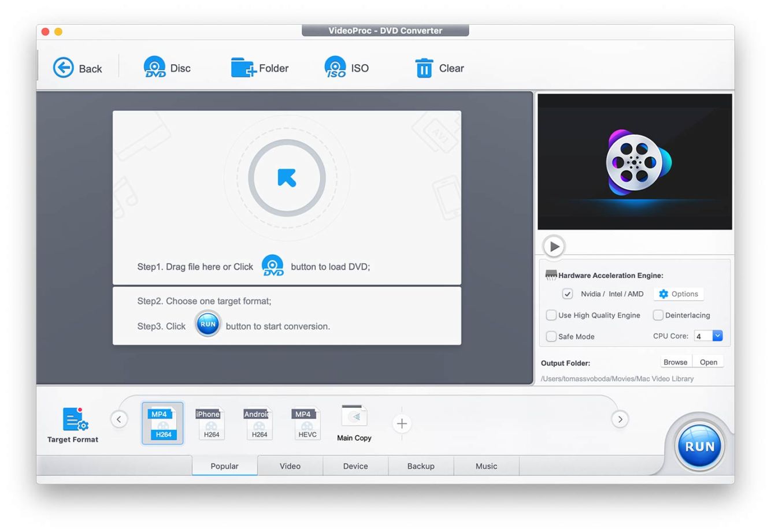The height and width of the screenshot is (532, 771).
Task: Pick the MP4 HEVC format preset
Action: coord(306,423)
